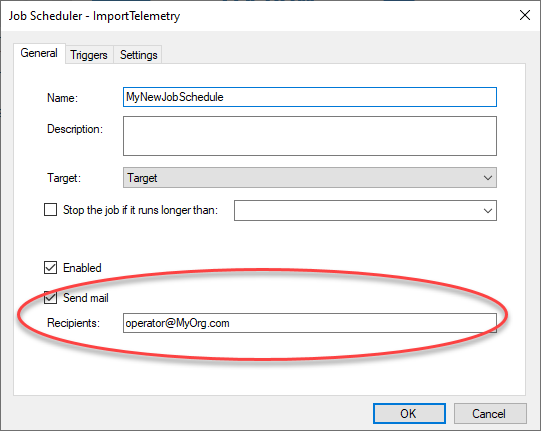Open the Target dropdown list
This screenshot has width=541, height=431.
pyautogui.click(x=309, y=178)
